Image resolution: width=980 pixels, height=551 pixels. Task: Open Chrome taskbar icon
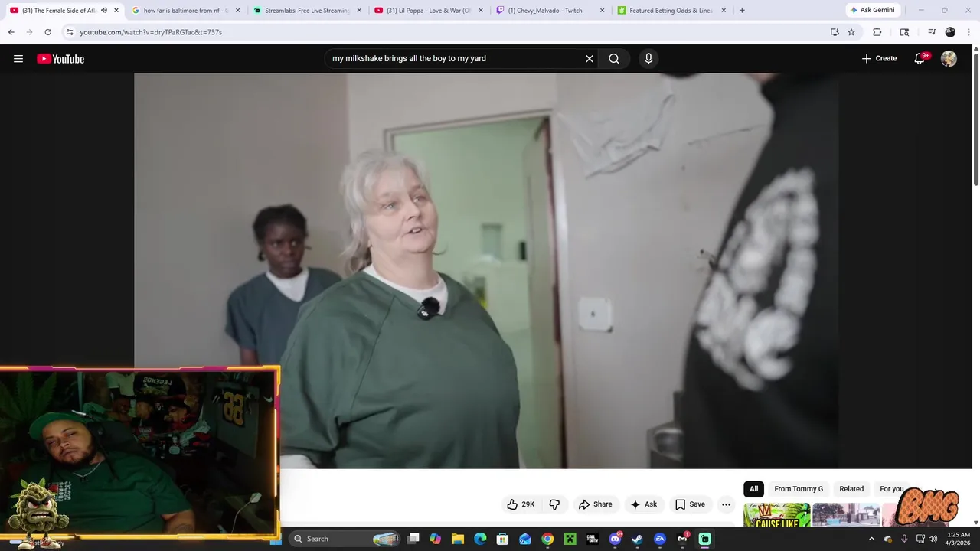(547, 539)
